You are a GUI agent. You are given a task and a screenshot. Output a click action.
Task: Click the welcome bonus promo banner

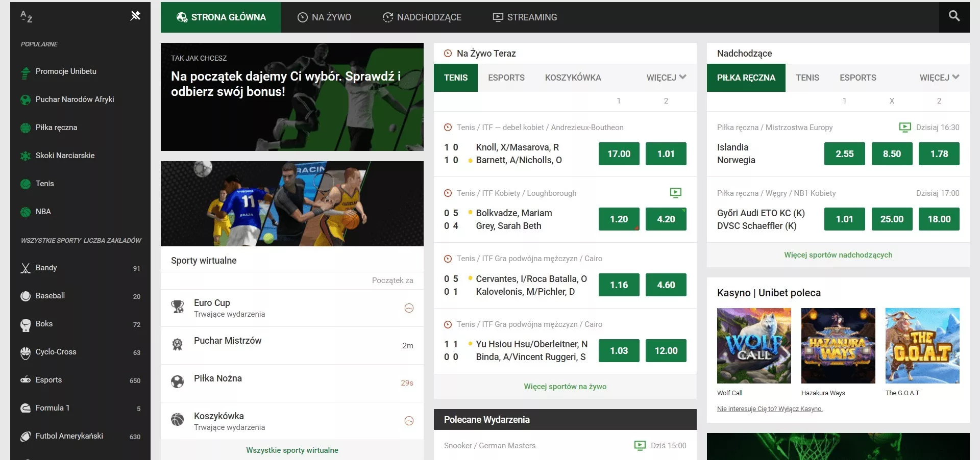(292, 97)
